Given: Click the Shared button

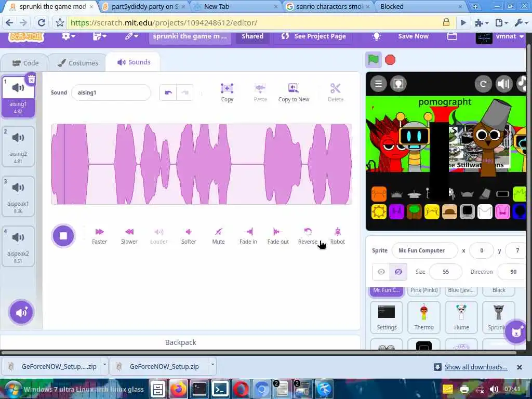Looking at the screenshot, I should tap(252, 36).
